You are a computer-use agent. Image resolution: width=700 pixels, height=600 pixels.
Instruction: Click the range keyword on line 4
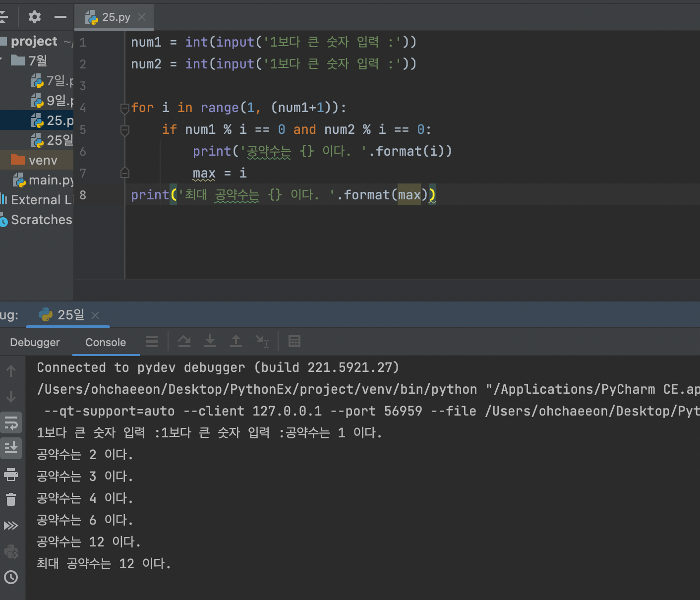coord(220,108)
